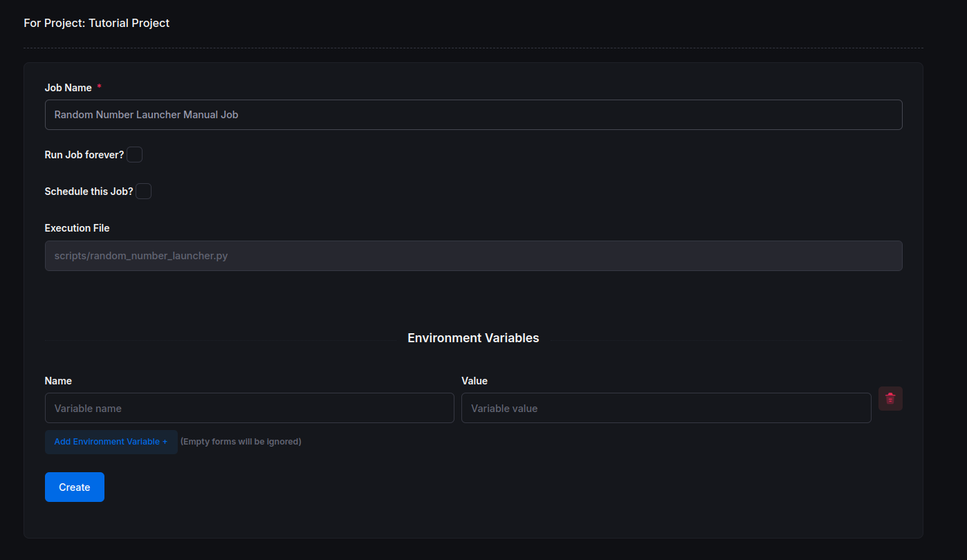Tick the Schedule this Job checkbox
The height and width of the screenshot is (560, 967).
144,192
